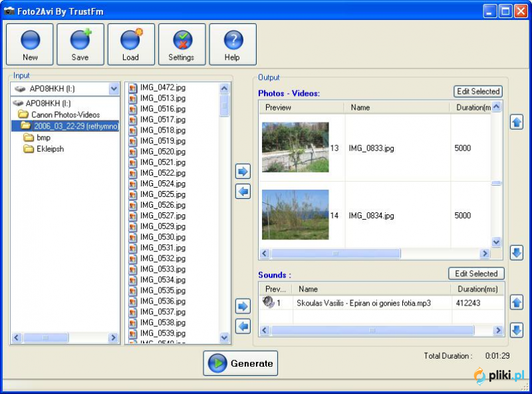Select IMG_0513.jpg in file list
This screenshot has height=394, width=532.
point(163,98)
